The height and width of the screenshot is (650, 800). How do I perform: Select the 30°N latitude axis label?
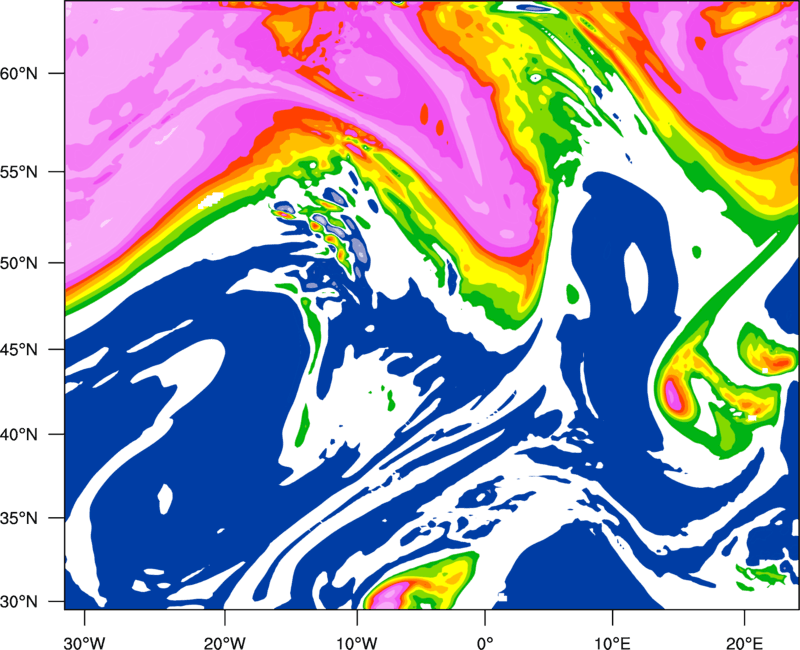tap(19, 602)
